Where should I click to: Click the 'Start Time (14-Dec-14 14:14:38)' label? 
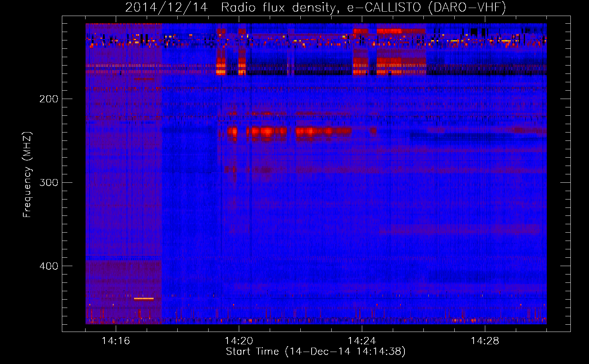(316, 352)
